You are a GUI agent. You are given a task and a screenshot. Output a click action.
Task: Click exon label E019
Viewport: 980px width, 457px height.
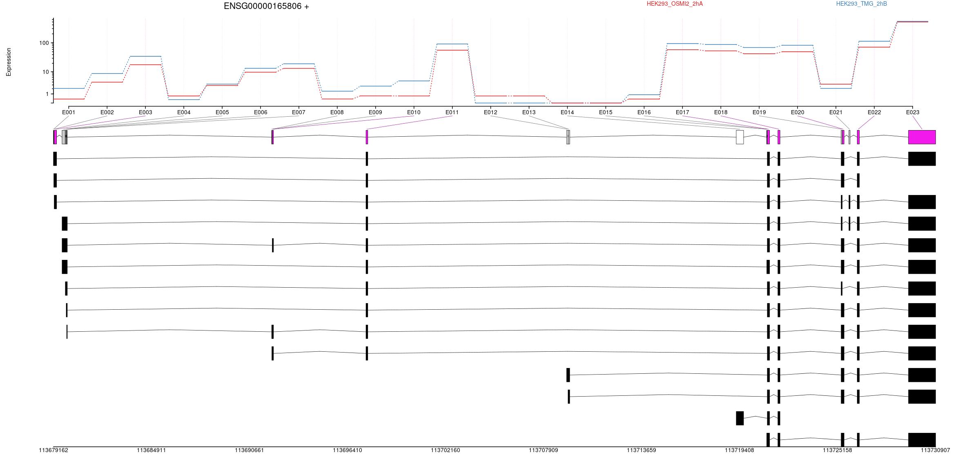[759, 112]
